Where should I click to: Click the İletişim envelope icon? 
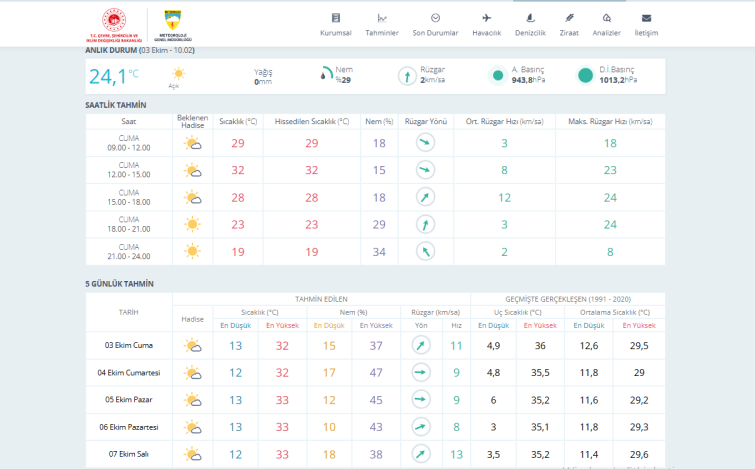(646, 18)
